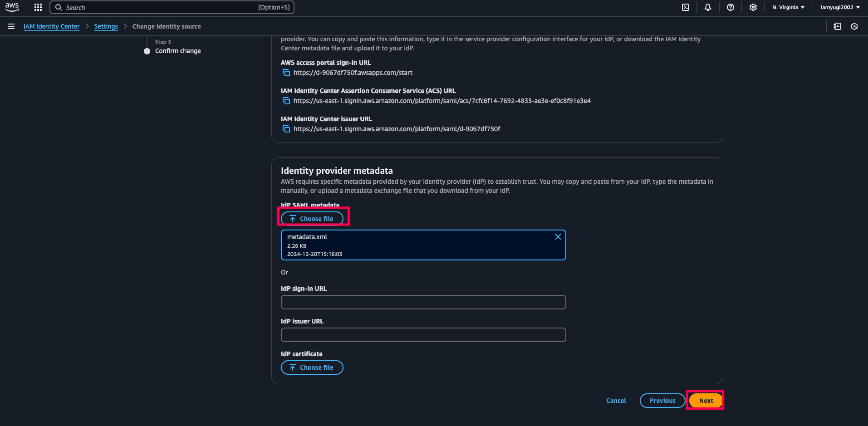Open the Help menu question-mark icon
The height and width of the screenshot is (426, 868).
731,7
